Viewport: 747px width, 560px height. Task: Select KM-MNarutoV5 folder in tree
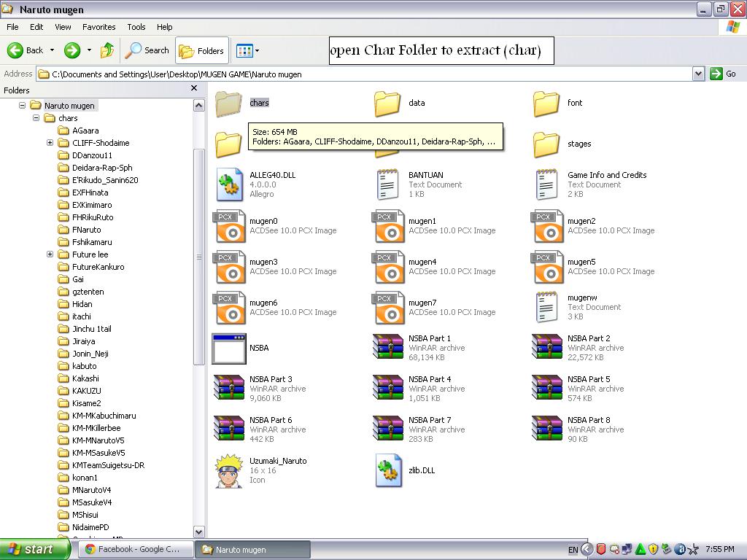[x=98, y=440]
